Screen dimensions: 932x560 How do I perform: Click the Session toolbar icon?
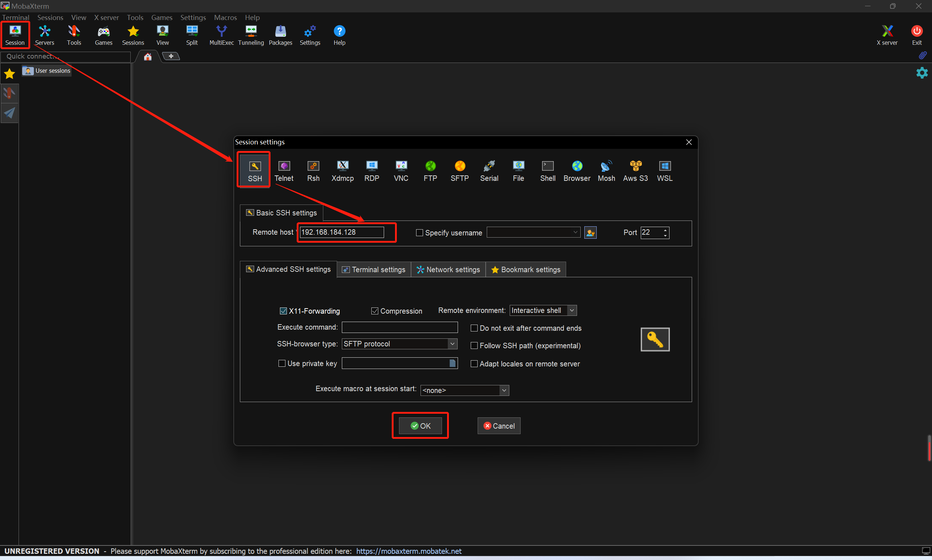coord(15,35)
